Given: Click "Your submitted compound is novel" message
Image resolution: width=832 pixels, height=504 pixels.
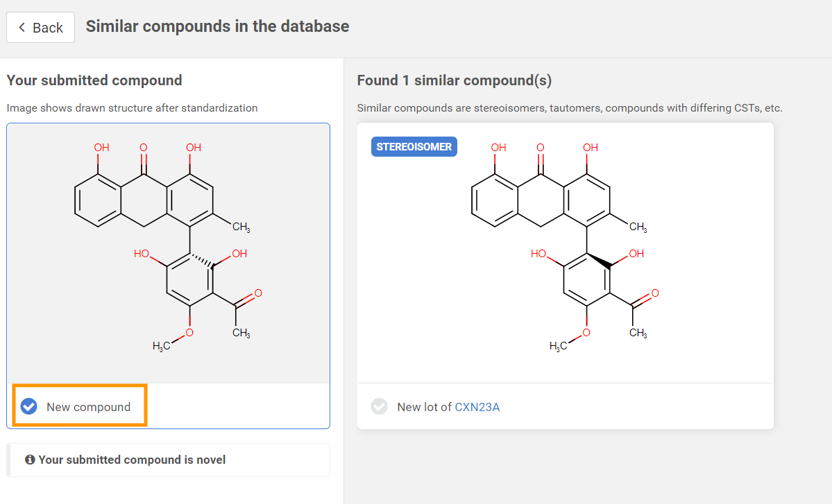Looking at the screenshot, I should coord(132,460).
